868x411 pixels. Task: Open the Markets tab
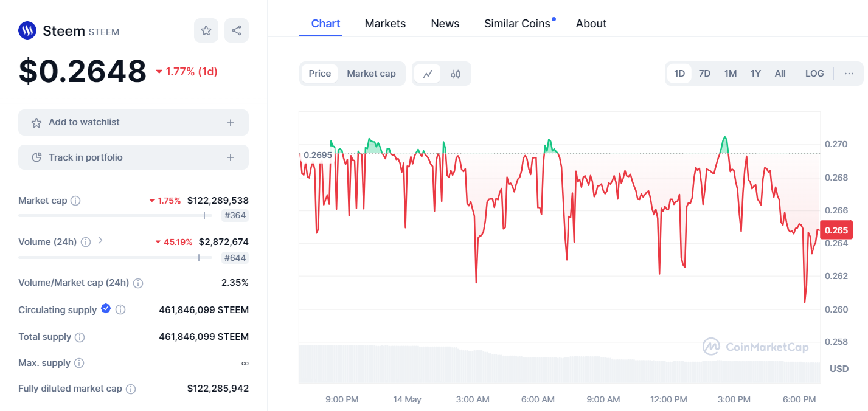385,24
